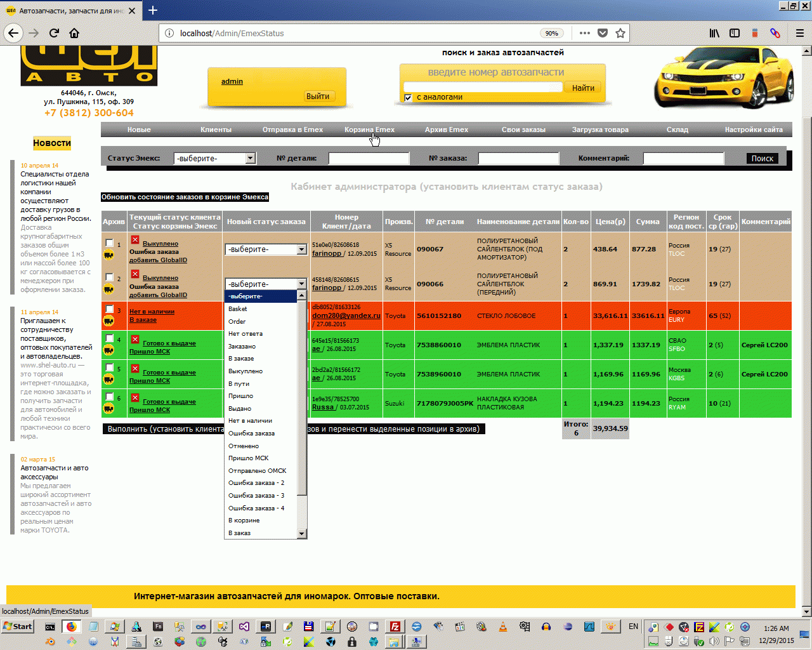Open the 'Склад' menu item
This screenshot has width=812, height=650.
(x=677, y=129)
